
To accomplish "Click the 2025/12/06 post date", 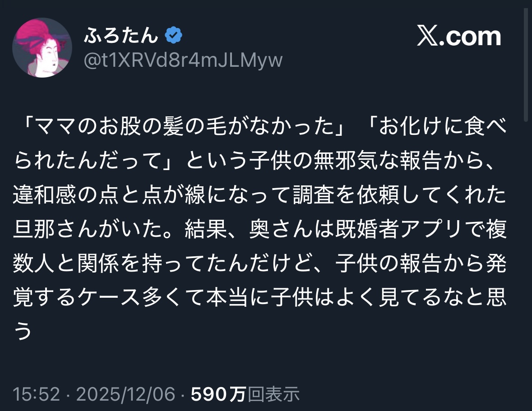I will 125,394.
